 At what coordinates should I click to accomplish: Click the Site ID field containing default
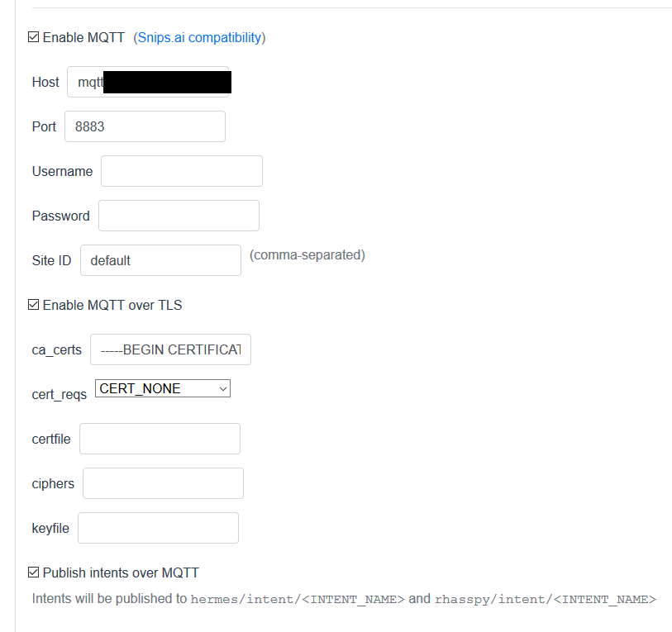160,260
